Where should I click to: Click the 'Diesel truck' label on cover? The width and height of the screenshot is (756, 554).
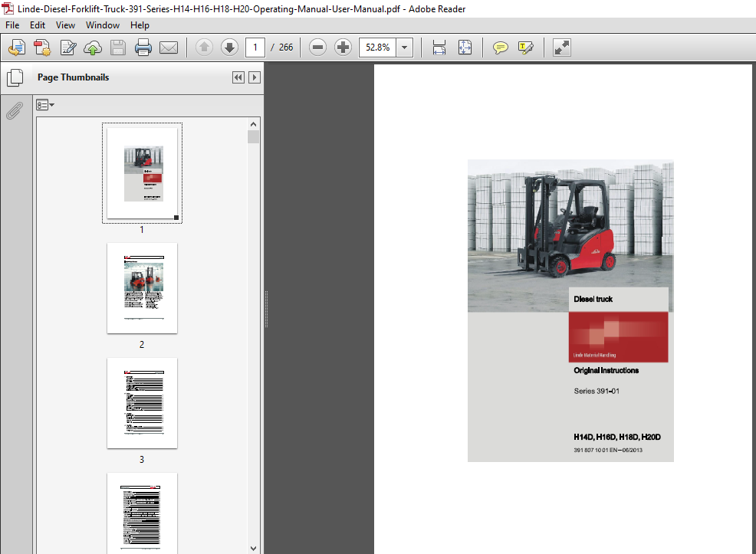coord(593,299)
